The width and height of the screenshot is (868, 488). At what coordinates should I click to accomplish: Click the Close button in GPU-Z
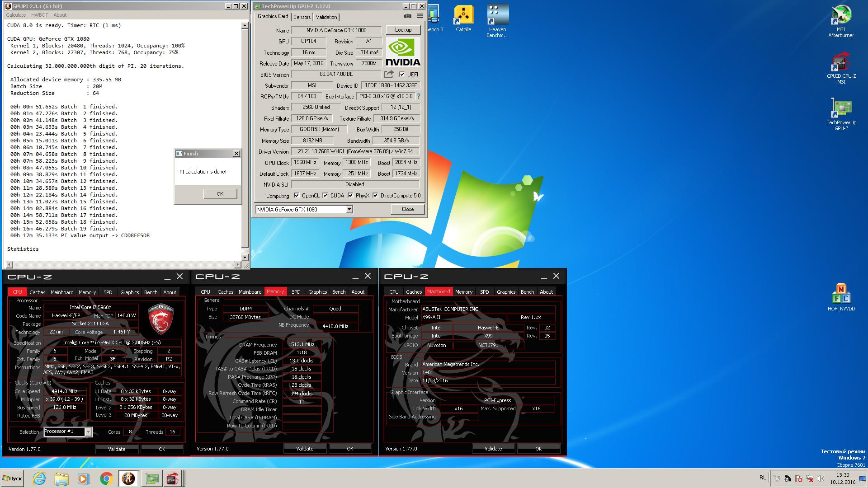[408, 209]
